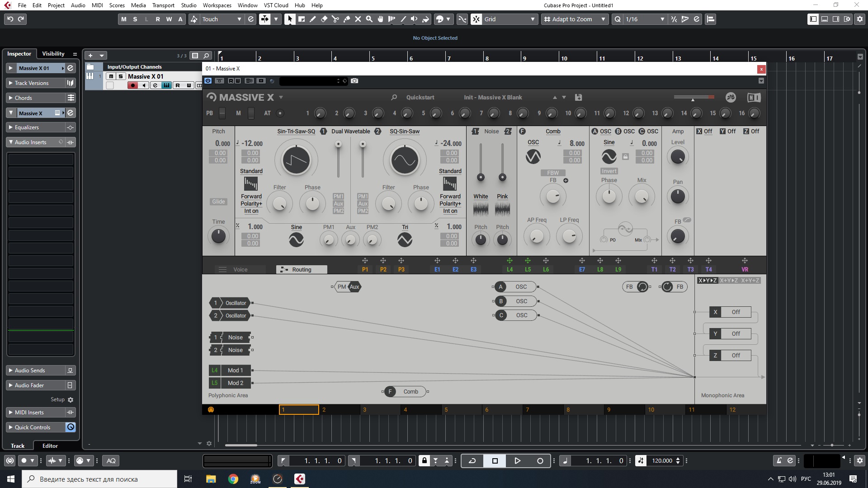Select the Eraser tool in toolbar
This screenshot has height=488, width=868.
(324, 19)
